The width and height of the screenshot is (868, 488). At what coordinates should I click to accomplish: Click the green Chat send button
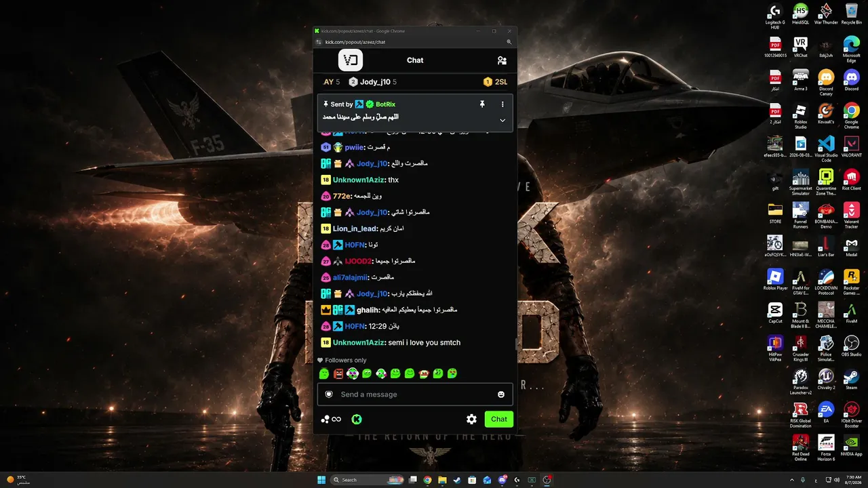pos(499,420)
